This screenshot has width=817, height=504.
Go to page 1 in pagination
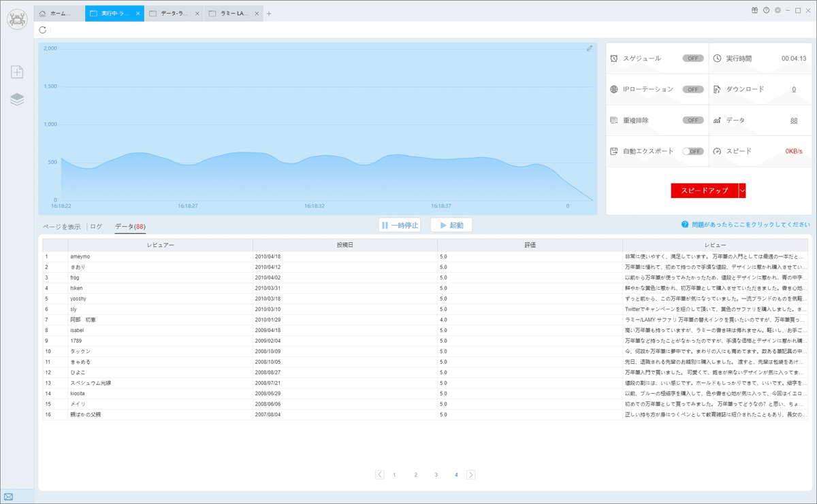point(394,475)
